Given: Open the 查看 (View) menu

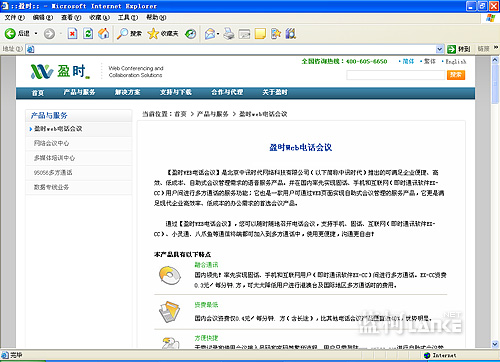Looking at the screenshot, I should 71,17.
